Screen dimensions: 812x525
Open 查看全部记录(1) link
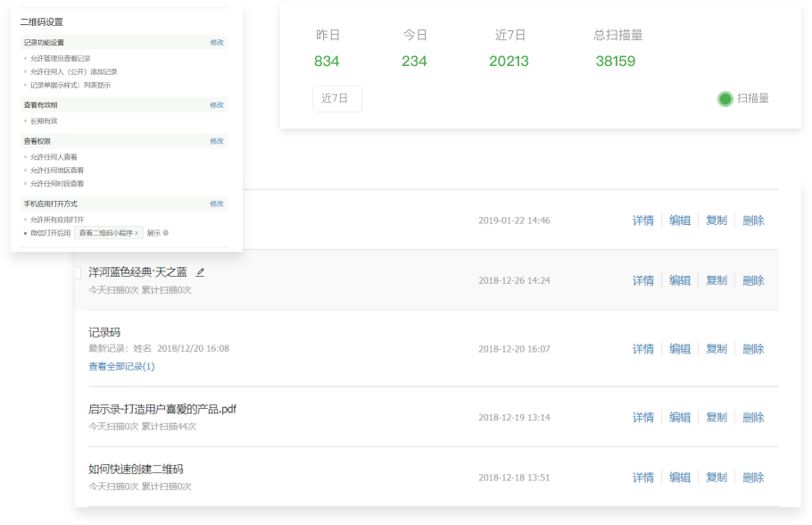click(x=121, y=366)
